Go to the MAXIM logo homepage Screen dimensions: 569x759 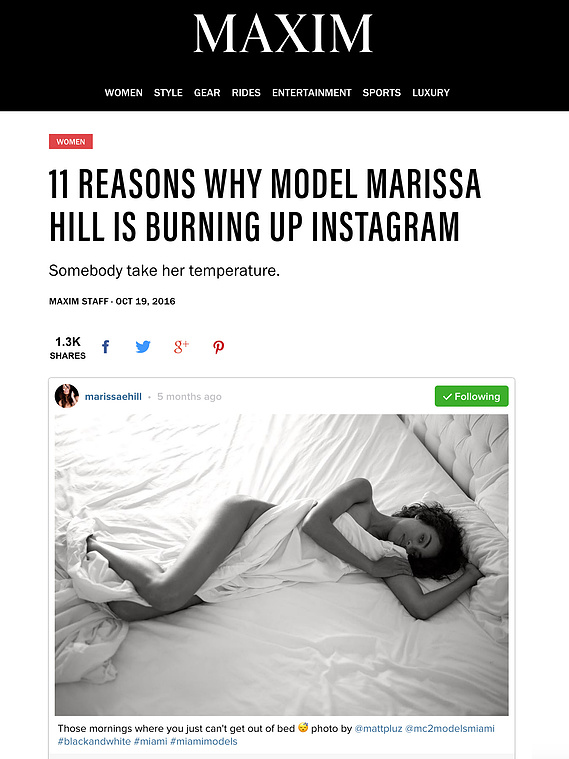point(284,33)
